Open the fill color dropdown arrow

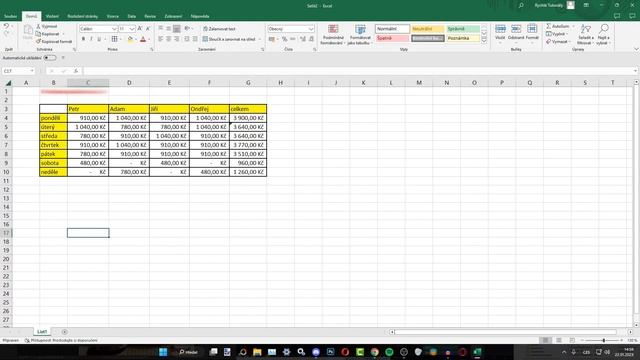point(136,39)
